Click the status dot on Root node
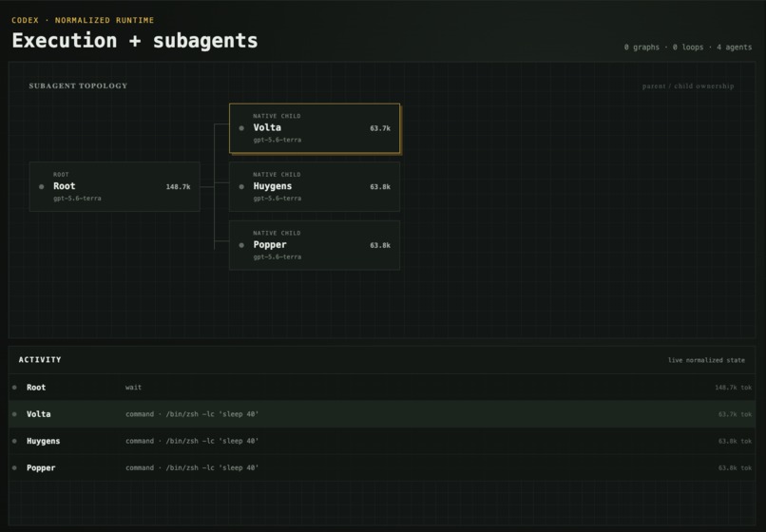 coord(42,186)
